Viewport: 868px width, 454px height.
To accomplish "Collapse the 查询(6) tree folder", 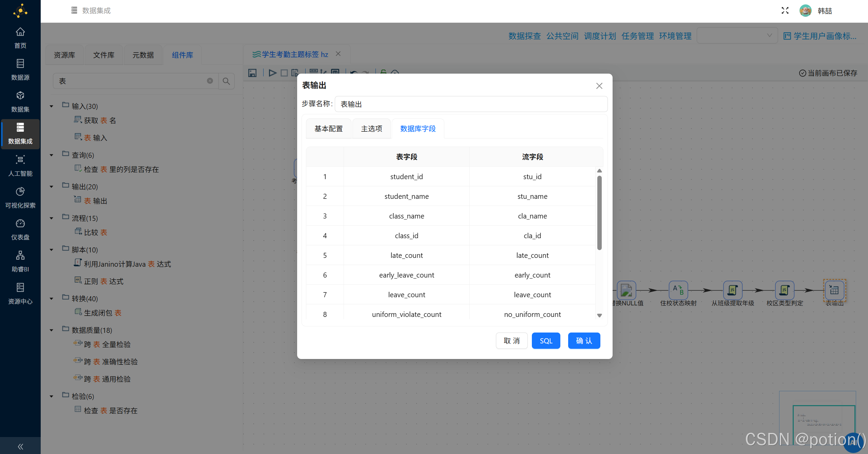I will (52, 155).
